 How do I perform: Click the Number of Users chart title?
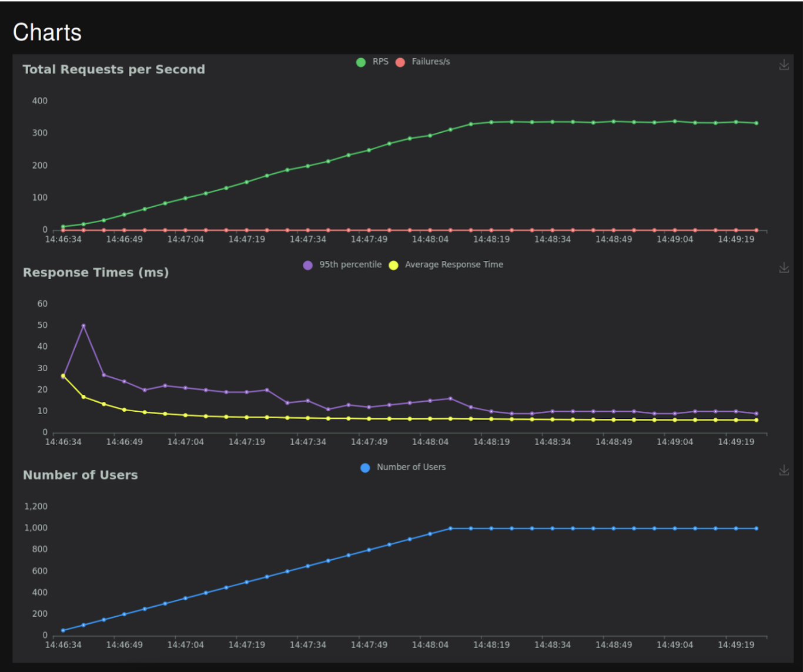click(81, 475)
